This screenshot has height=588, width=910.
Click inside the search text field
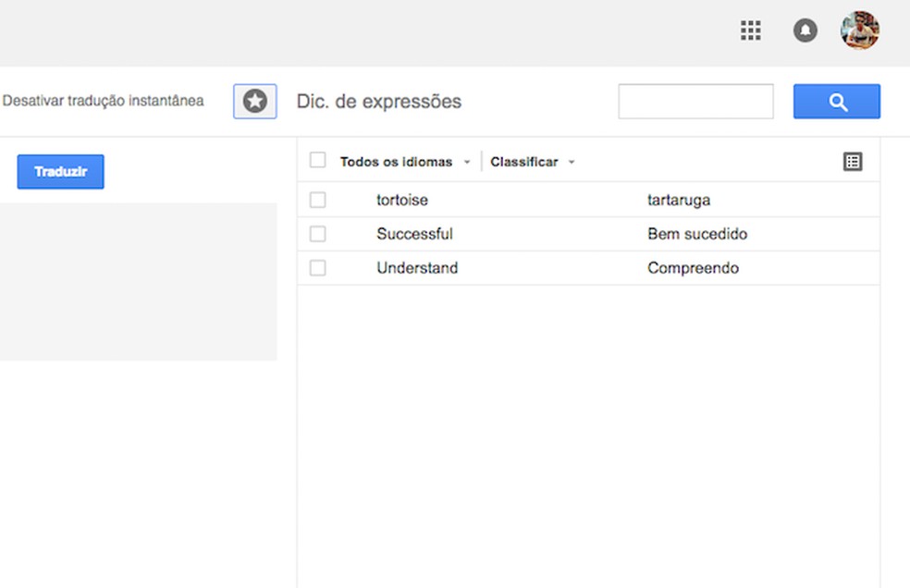[x=695, y=101]
